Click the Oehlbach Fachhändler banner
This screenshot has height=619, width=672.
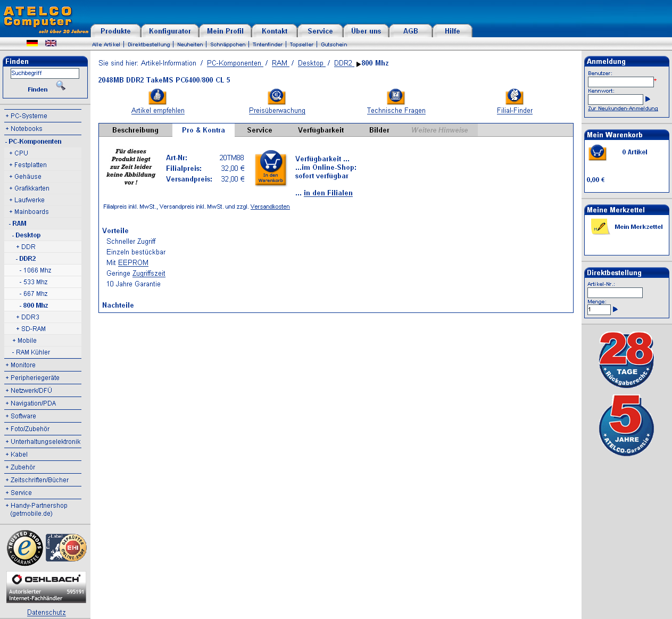pos(46,587)
